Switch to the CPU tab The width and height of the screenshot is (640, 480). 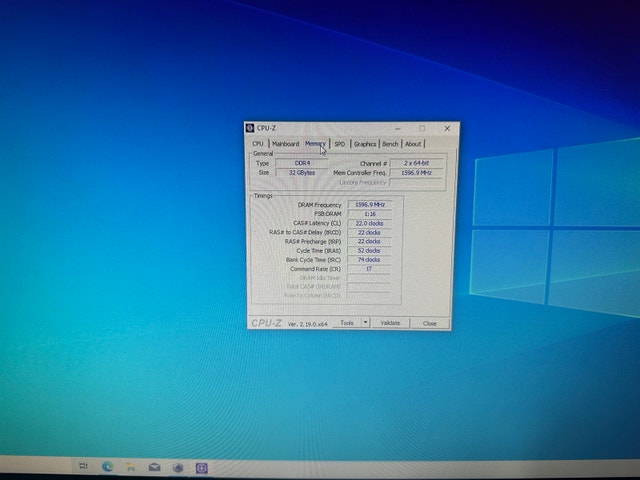coord(258,144)
